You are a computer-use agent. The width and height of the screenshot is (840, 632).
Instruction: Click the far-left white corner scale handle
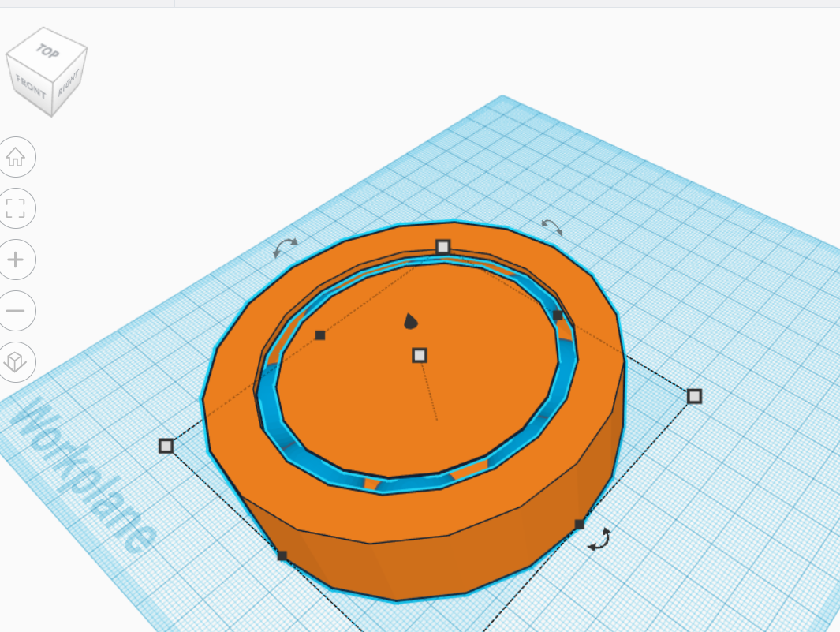click(166, 447)
